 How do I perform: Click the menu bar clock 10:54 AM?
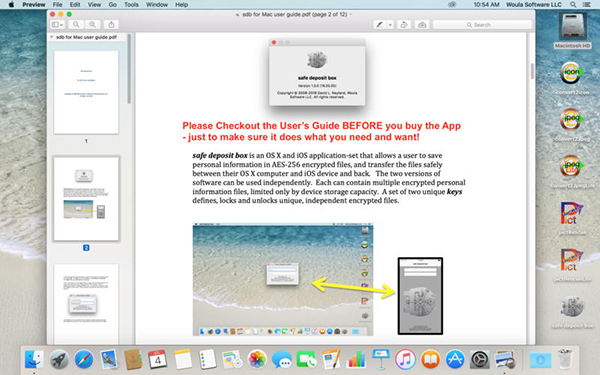[486, 5]
